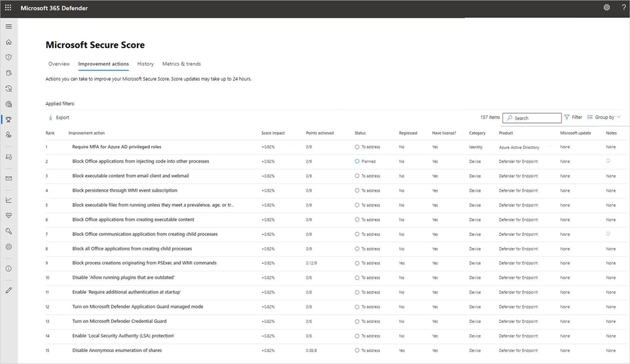Select status circle for Disable Anonymous enumeration row
The width and height of the screenshot is (630, 364).
(357, 350)
